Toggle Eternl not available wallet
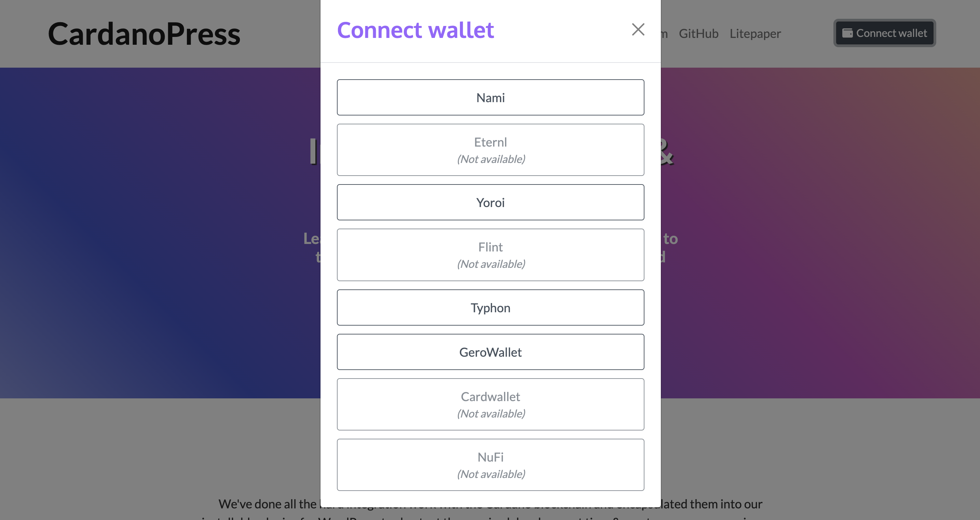Image resolution: width=980 pixels, height=520 pixels. (490, 149)
